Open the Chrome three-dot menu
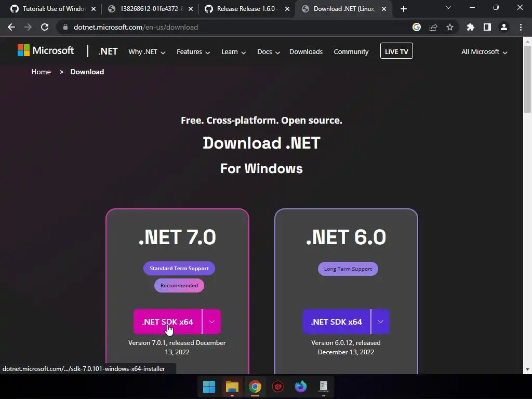Screen dimensions: 532x399 521,27
